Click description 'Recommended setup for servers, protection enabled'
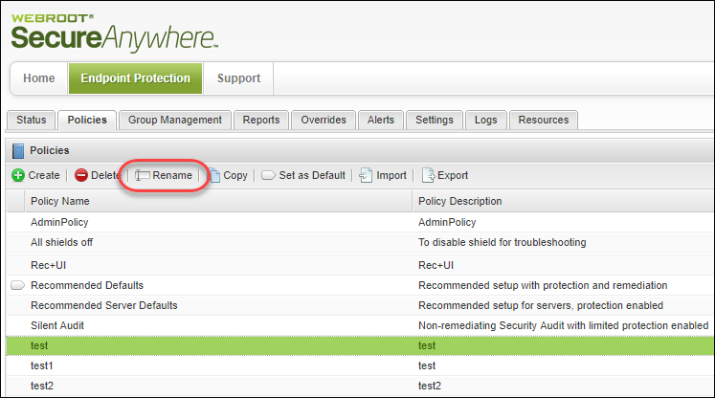Screen dimensions: 715x398 pos(540,305)
